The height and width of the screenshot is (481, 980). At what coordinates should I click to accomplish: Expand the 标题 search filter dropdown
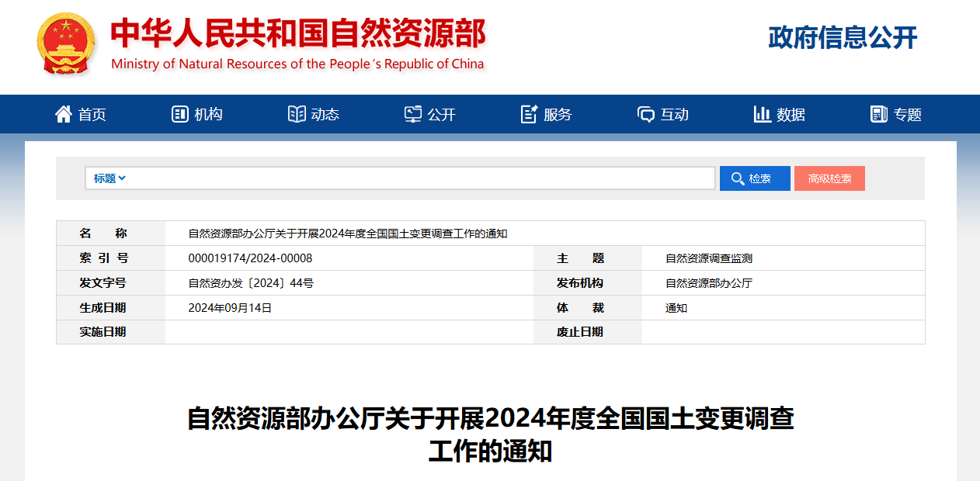pos(108,178)
